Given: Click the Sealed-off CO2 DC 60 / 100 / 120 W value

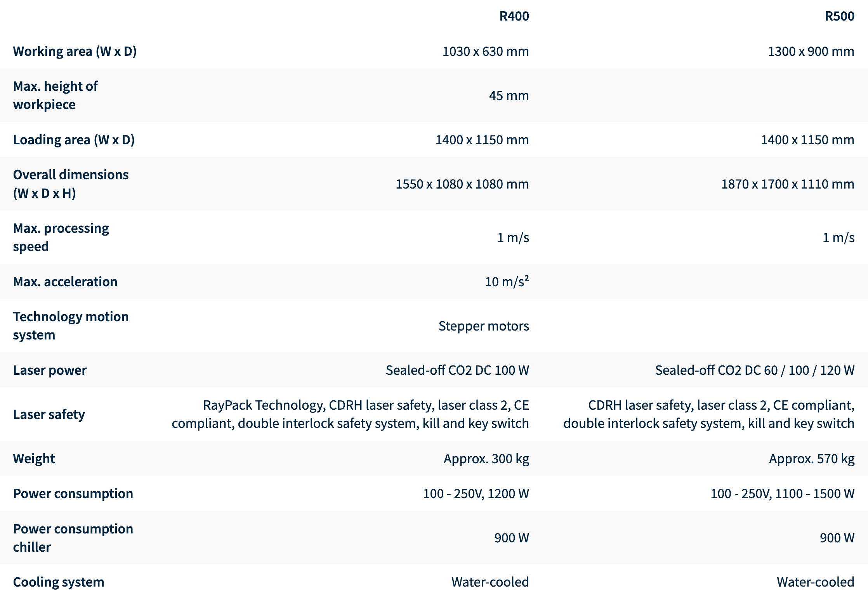Looking at the screenshot, I should coord(755,370).
